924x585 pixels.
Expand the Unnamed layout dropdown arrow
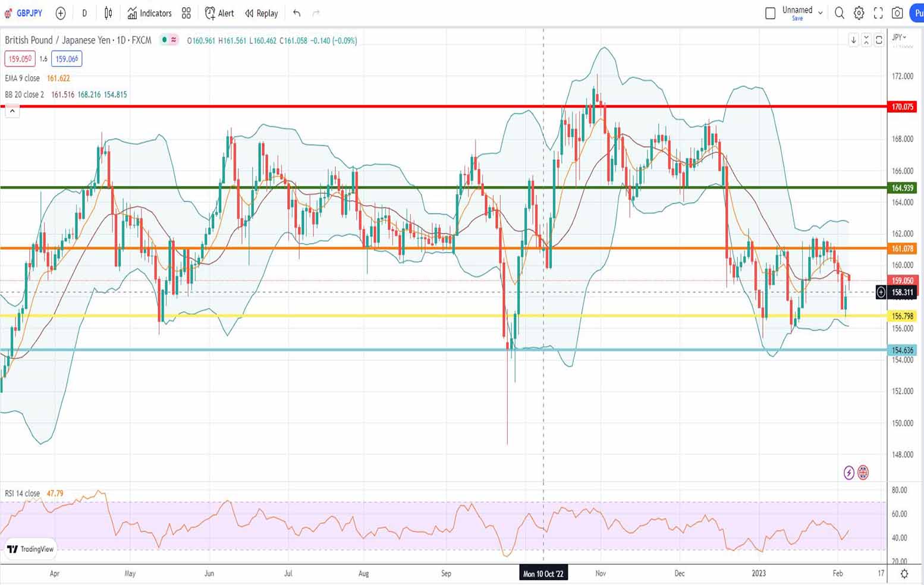(821, 12)
